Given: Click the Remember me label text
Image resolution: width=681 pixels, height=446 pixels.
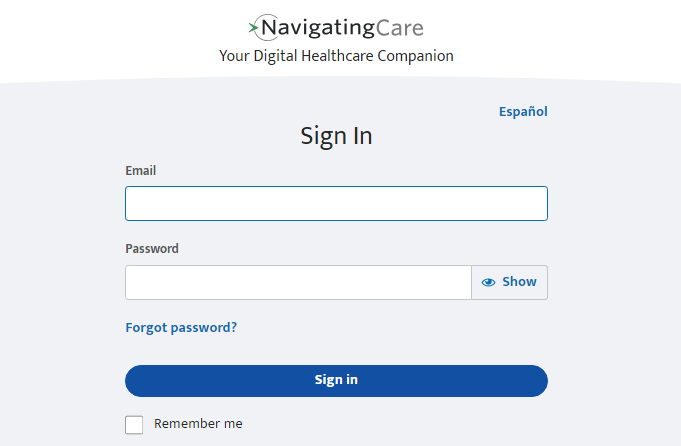Looking at the screenshot, I should pos(198,423).
